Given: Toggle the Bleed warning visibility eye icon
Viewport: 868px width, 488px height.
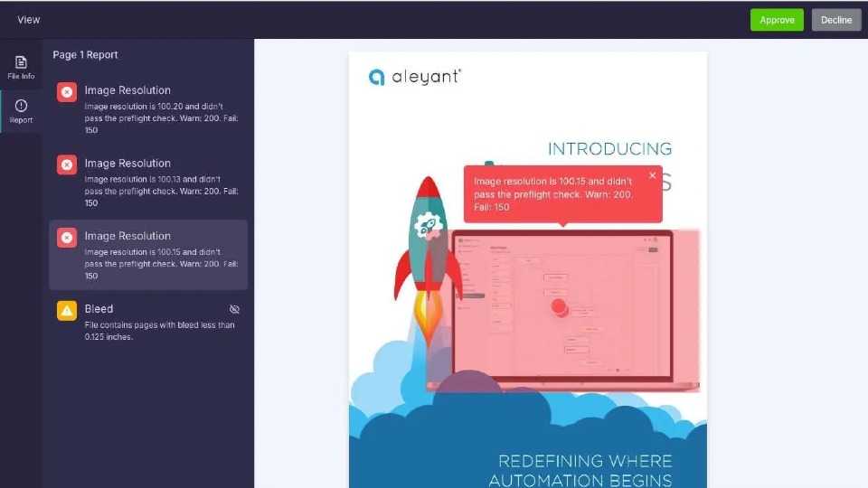Looking at the screenshot, I should pos(234,309).
